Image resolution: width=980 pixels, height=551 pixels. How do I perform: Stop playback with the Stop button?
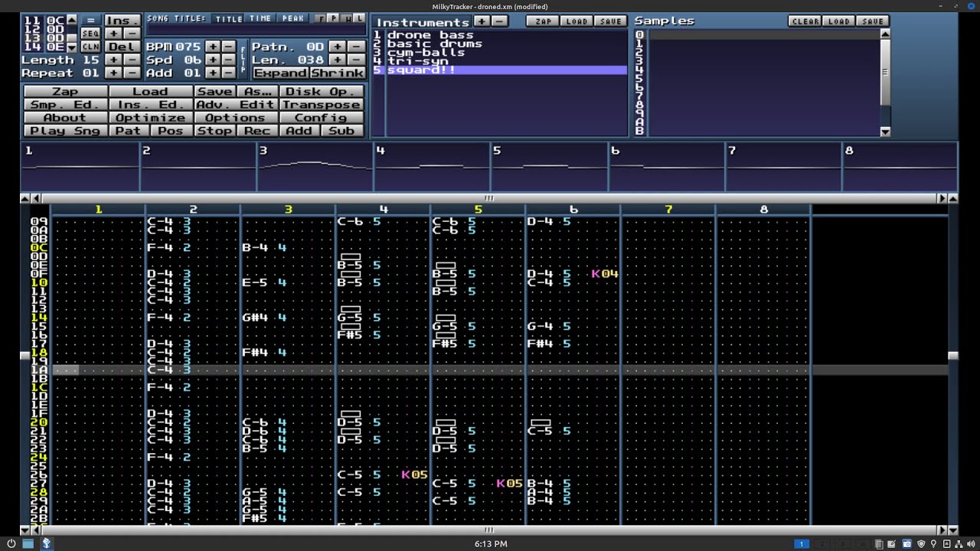tap(214, 131)
